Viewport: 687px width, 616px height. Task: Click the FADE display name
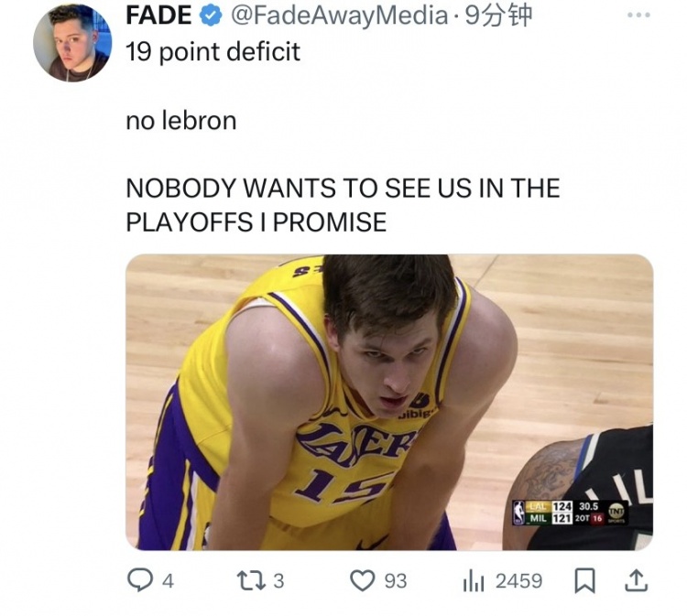tap(158, 16)
